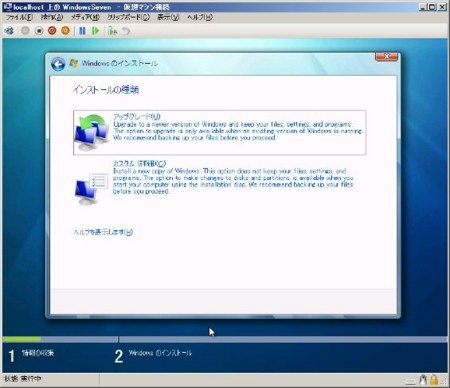
Task: Click the Turn Off VM toolbar icon
Action: pos(39,31)
